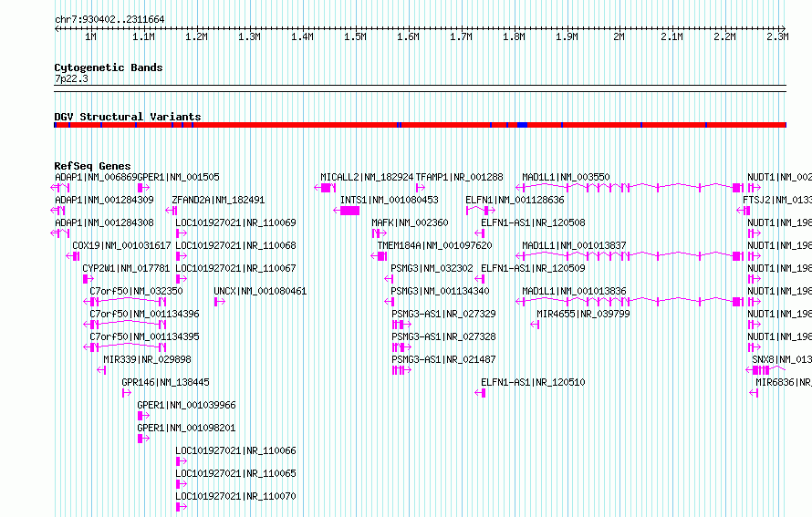Click the 2M ruler tick label
812x517 pixels.
[x=619, y=36]
